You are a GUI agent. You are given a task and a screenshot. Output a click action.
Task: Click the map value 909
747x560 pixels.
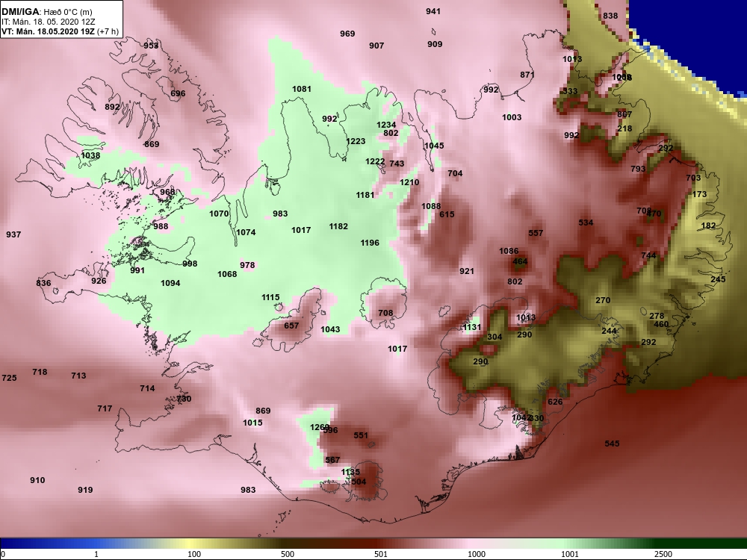[x=435, y=44]
